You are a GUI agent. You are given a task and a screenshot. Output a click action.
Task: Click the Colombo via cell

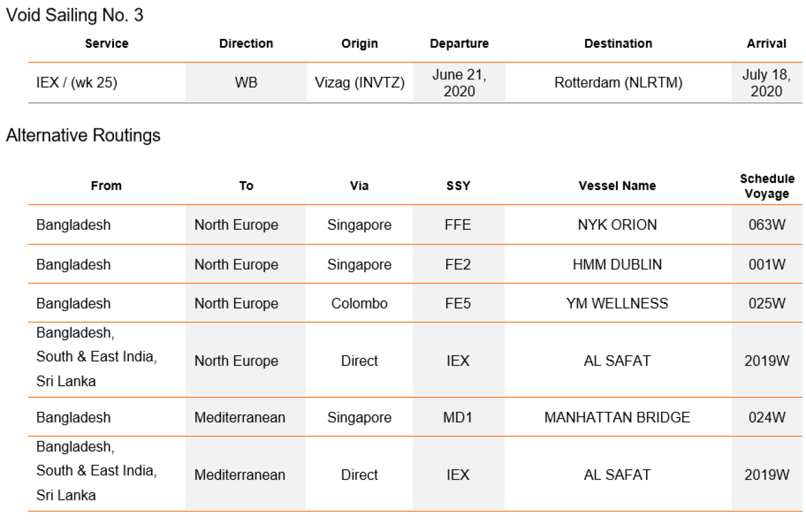coord(360,303)
